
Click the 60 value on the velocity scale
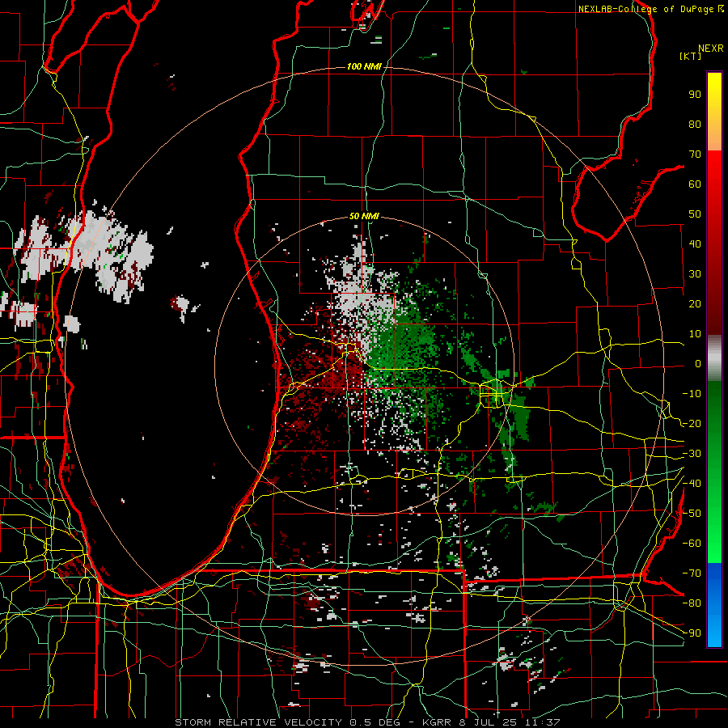point(695,184)
